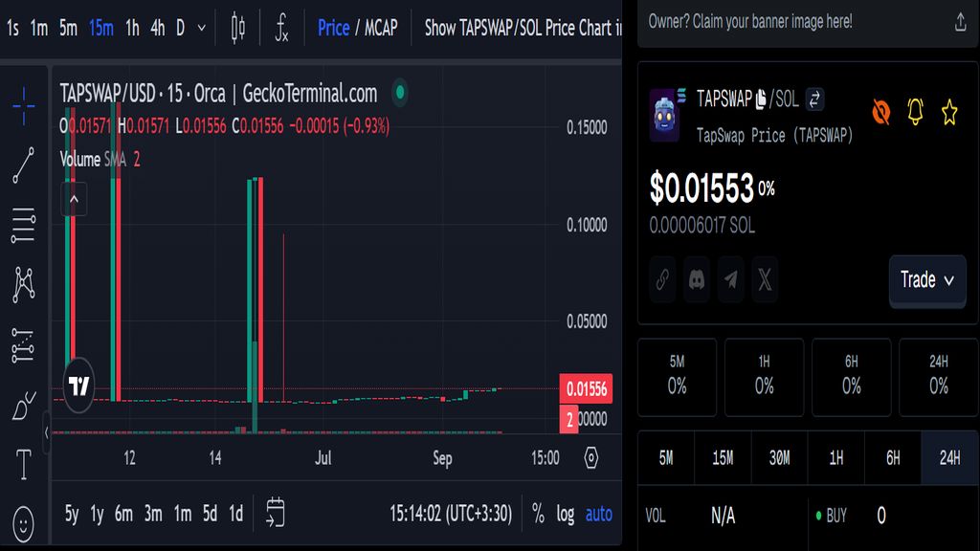The image size is (980, 551).
Task: Select the 1h chart interval
Action: 132,28
